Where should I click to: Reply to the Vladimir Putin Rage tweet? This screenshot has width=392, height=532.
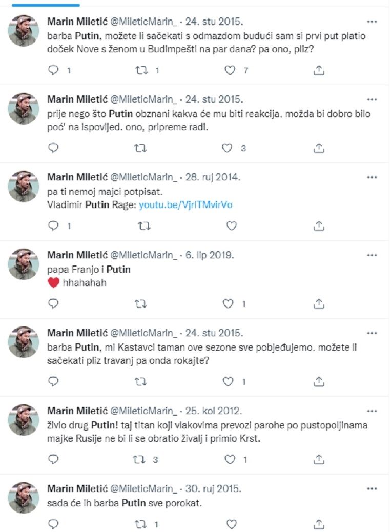[54, 226]
